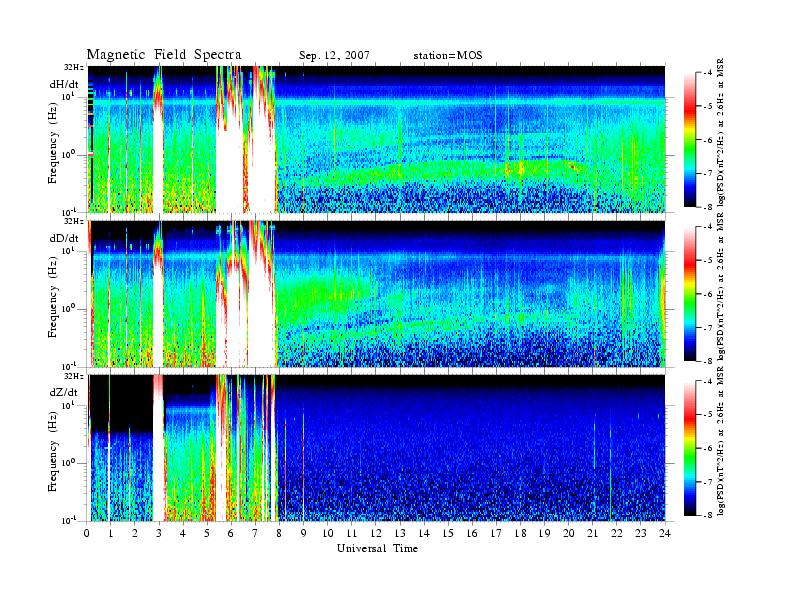Select the date text "Sep. 12, 2007"
The width and height of the screenshot is (792, 612).
tap(334, 56)
